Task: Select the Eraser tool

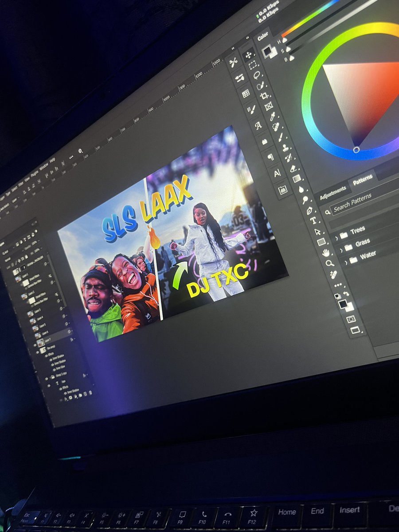Action: pos(293,168)
